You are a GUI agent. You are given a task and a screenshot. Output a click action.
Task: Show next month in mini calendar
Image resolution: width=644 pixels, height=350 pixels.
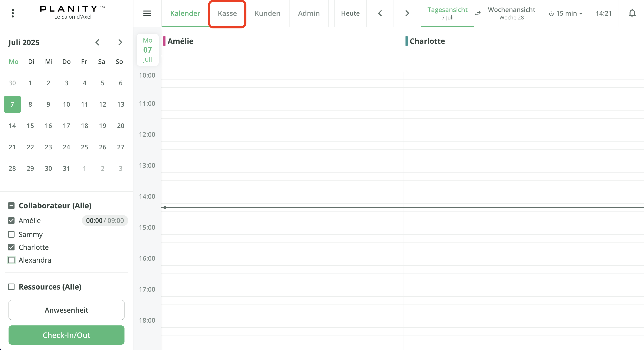pyautogui.click(x=120, y=42)
